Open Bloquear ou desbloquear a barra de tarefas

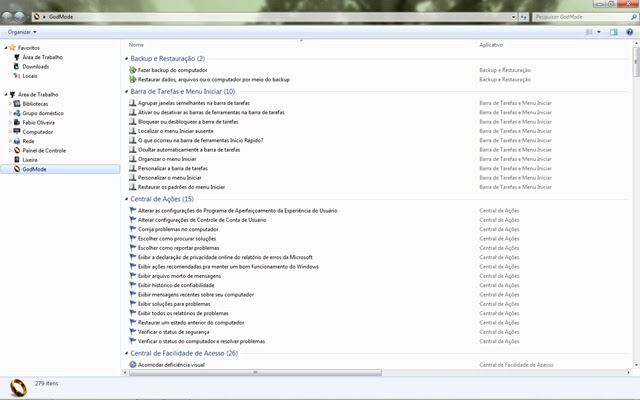click(x=188, y=122)
